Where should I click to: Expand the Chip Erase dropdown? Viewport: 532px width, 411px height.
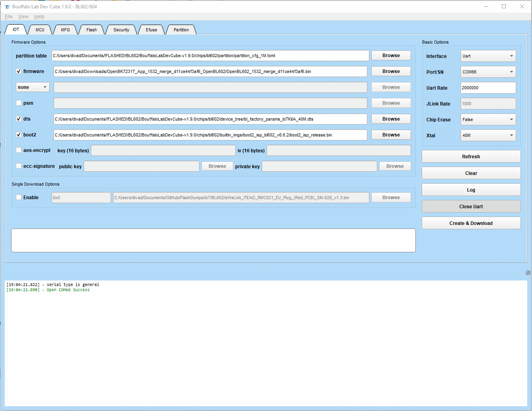tap(488, 119)
